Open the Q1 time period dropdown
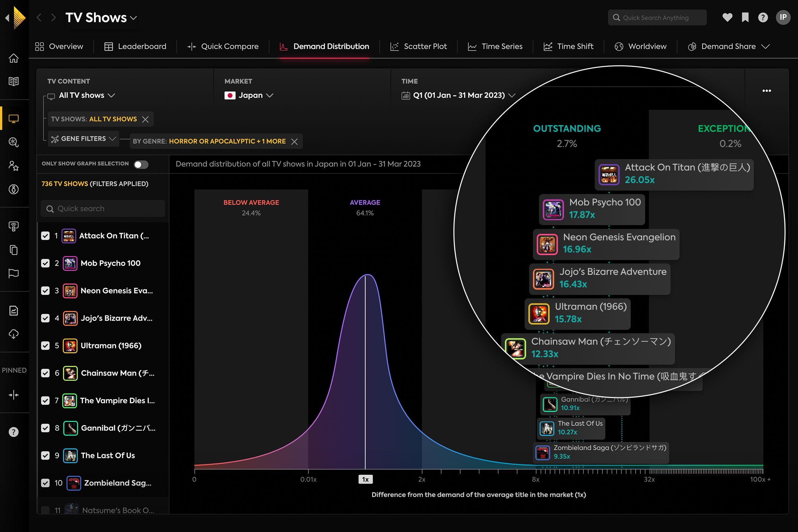The height and width of the screenshot is (532, 798). point(459,95)
